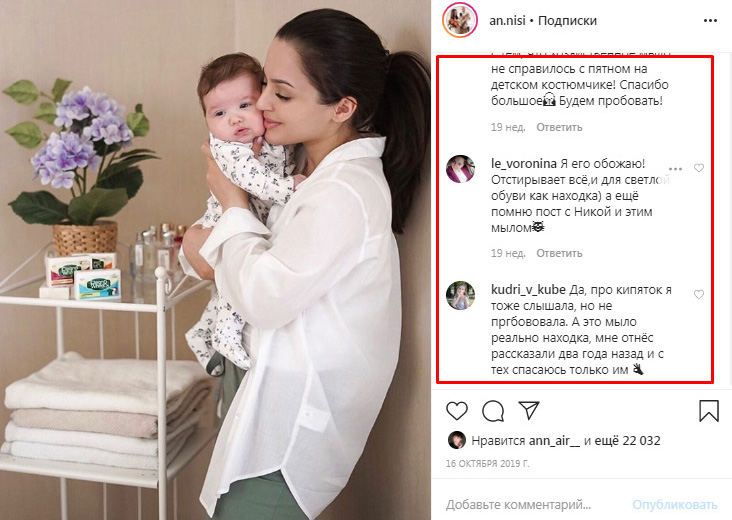732x520 pixels.
Task: Open le_voronina username link
Action: (524, 164)
